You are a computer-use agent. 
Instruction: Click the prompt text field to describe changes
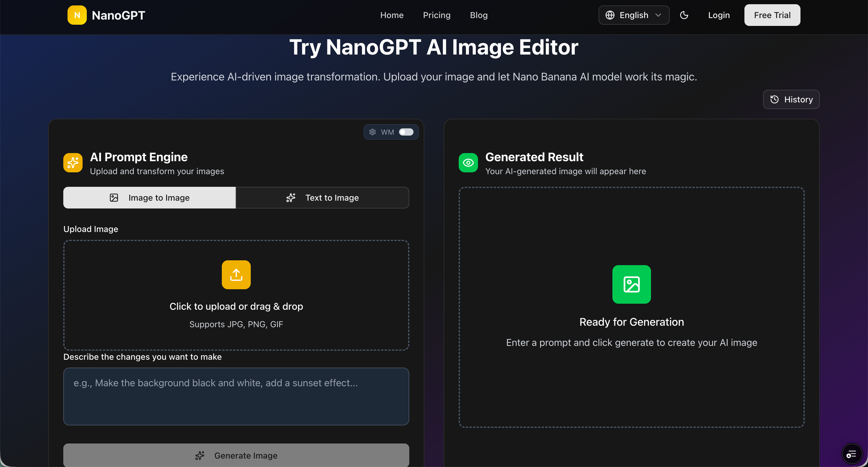[236, 396]
